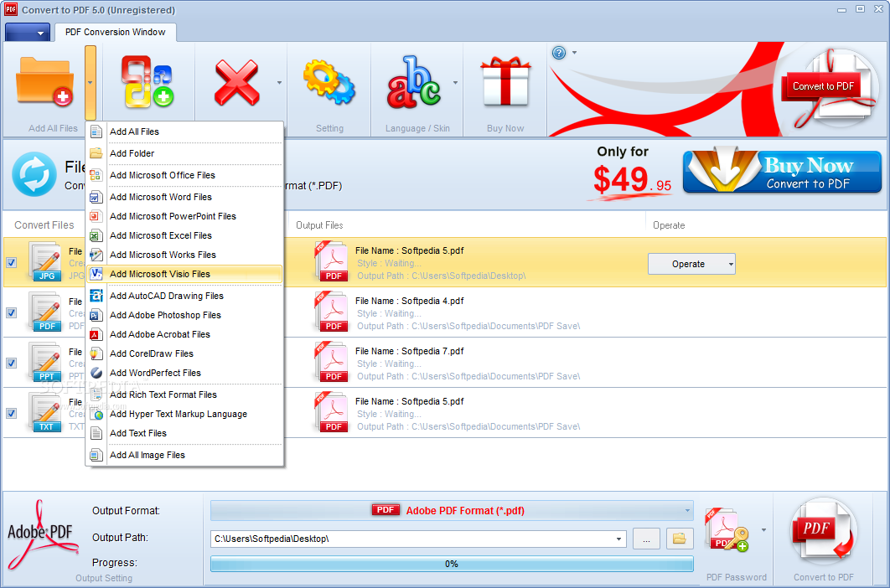Screen dimensions: 890x588
Task: Click the gift box Buy Now icon
Action: point(505,82)
